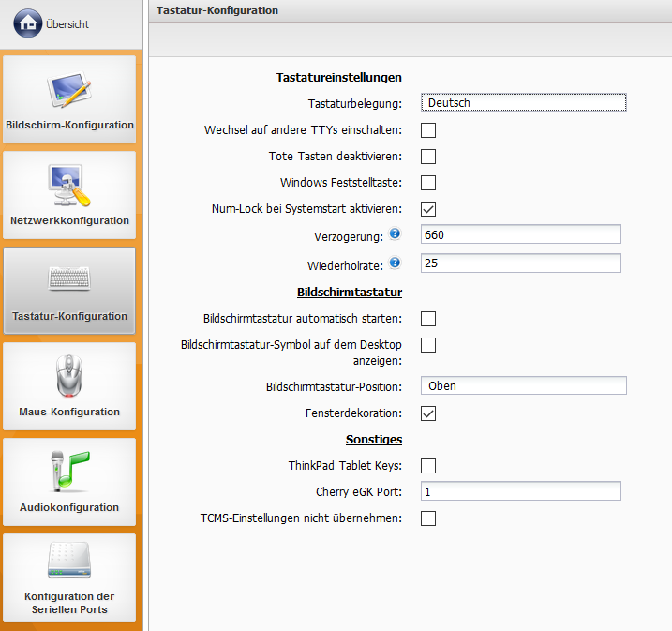The height and width of the screenshot is (631, 672).
Task: Open Maus-Konfiguration mouse icon
Action: 69,376
